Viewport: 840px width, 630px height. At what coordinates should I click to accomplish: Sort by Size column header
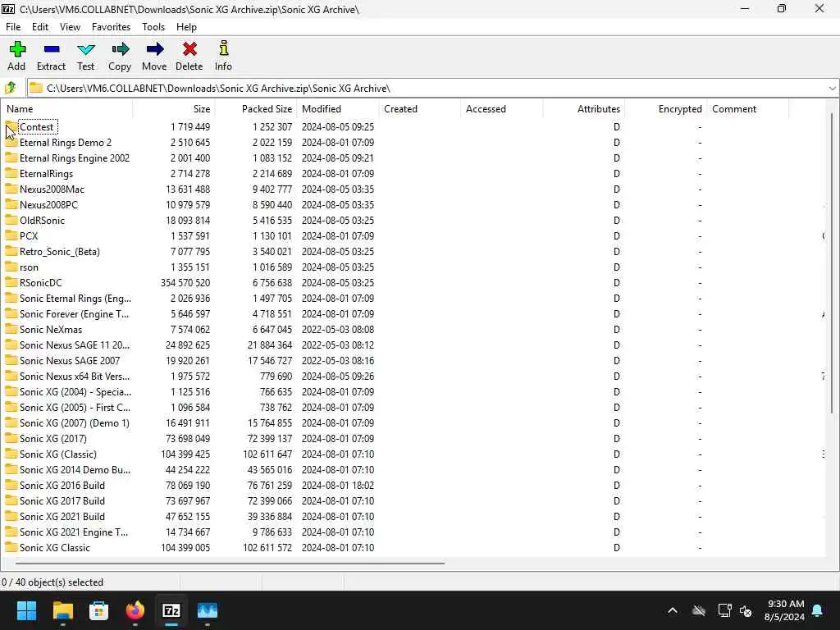tap(174, 109)
